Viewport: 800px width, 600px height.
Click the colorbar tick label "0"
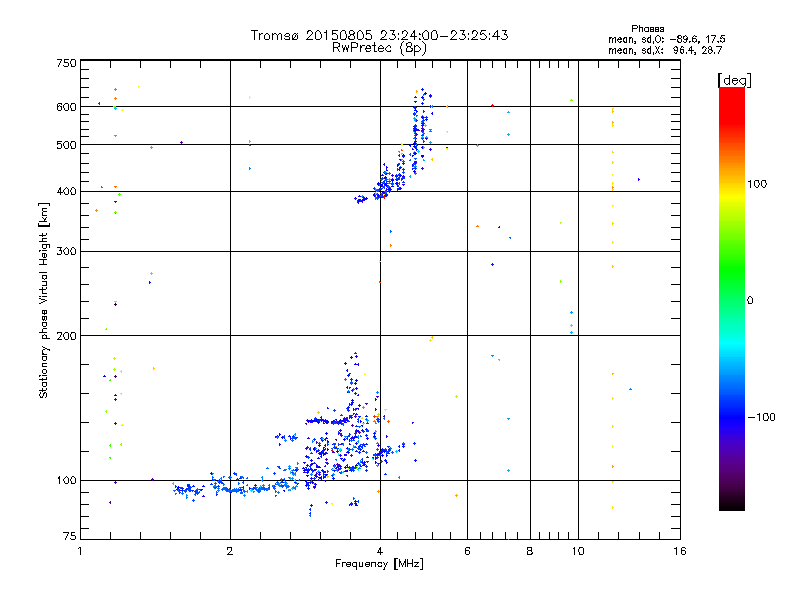tap(750, 301)
